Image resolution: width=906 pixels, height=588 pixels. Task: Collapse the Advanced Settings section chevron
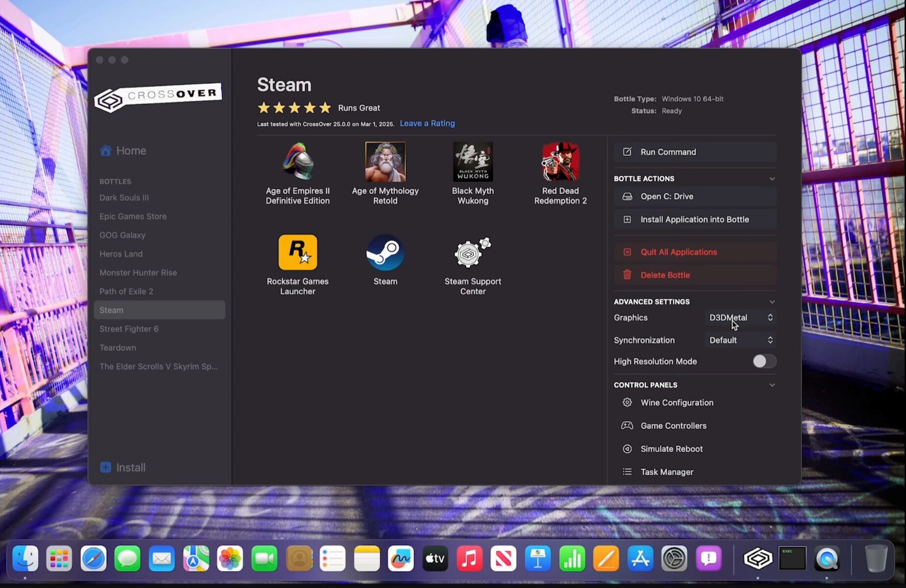[772, 301]
